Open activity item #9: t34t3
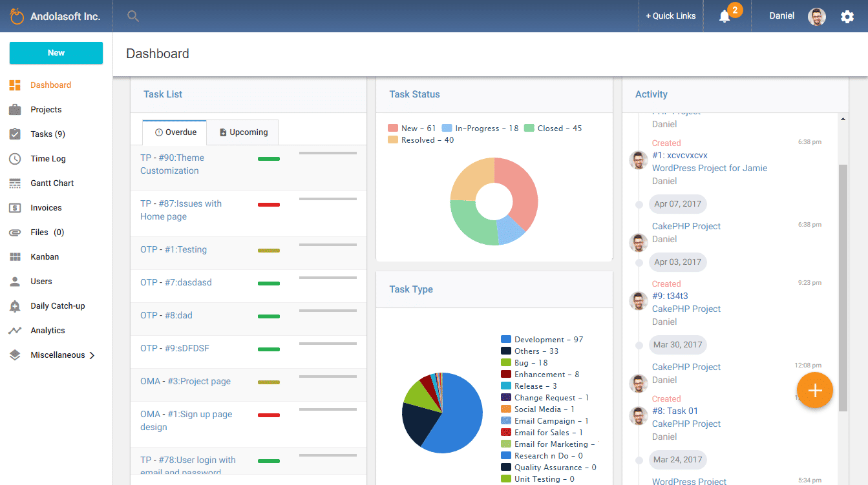 670,296
